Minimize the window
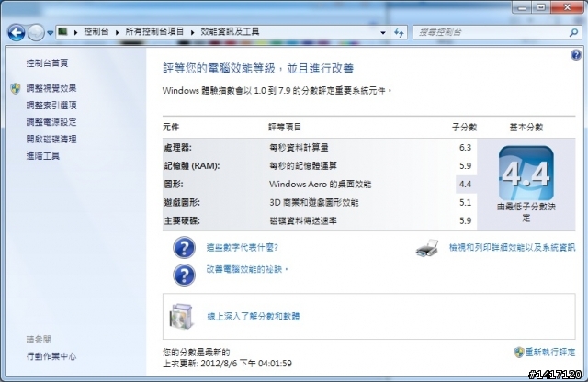The width and height of the screenshot is (588, 382). point(523,7)
